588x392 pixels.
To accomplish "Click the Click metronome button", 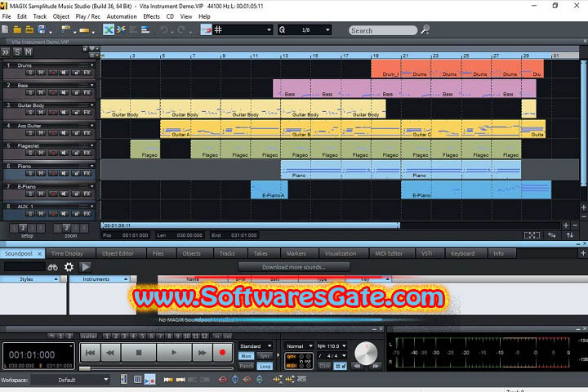I will (324, 366).
